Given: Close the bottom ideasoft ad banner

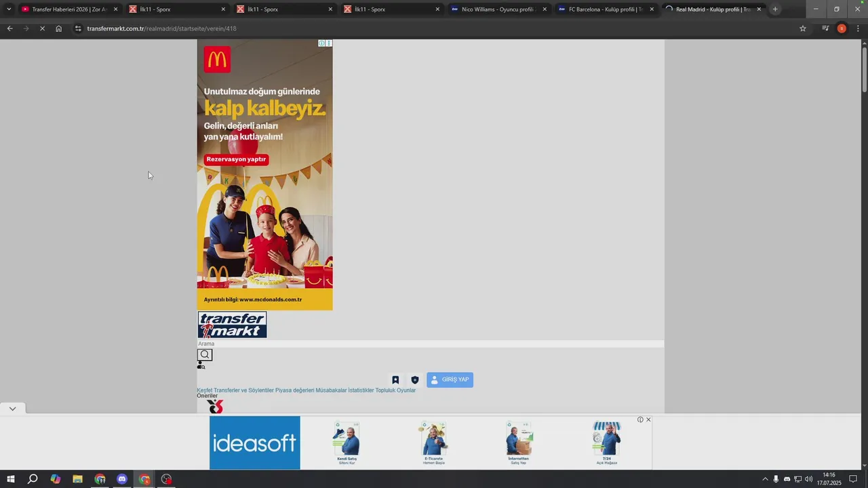Looking at the screenshot, I should coord(648,420).
